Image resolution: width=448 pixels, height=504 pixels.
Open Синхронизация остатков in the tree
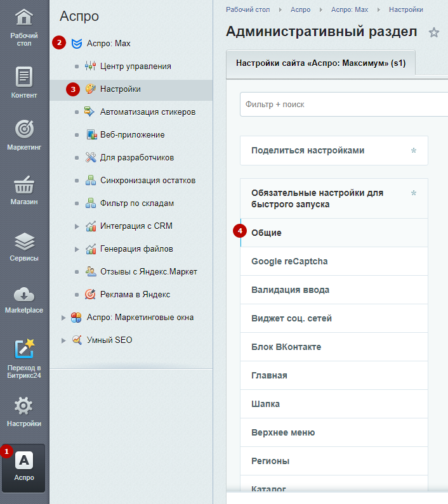coord(148,180)
